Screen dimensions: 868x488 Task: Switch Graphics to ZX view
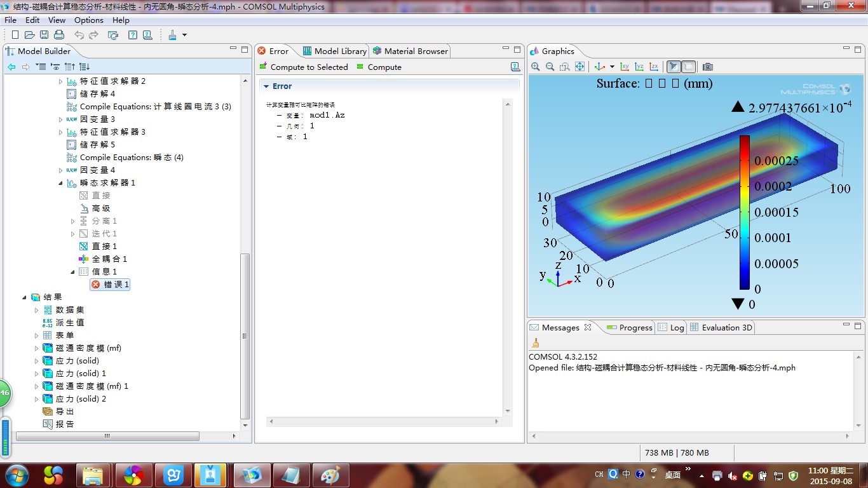pyautogui.click(x=654, y=67)
